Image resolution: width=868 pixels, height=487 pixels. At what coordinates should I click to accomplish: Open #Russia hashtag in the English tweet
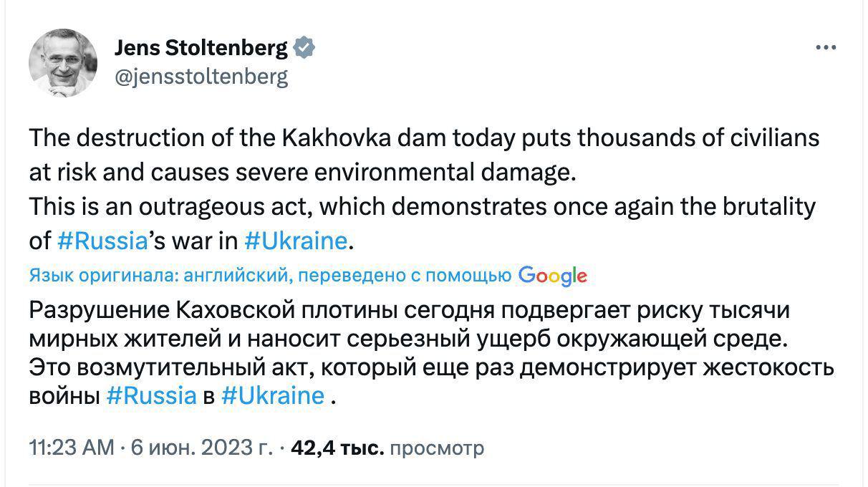(x=101, y=241)
